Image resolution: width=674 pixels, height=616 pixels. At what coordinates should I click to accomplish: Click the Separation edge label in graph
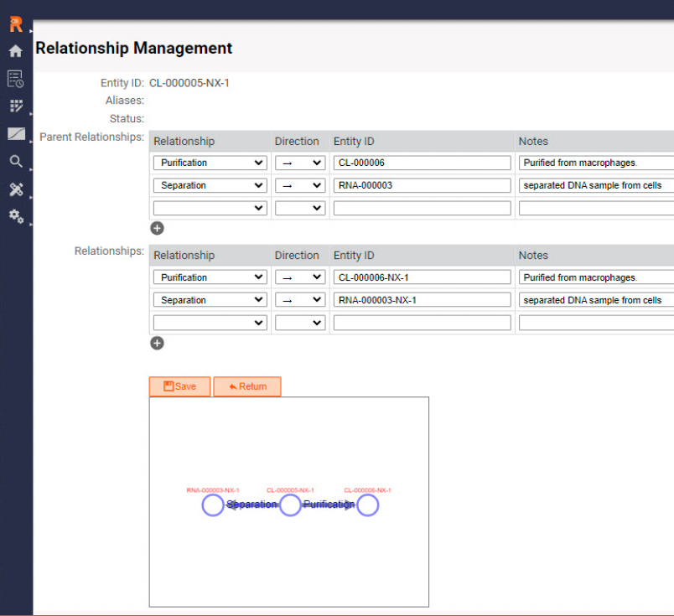251,505
